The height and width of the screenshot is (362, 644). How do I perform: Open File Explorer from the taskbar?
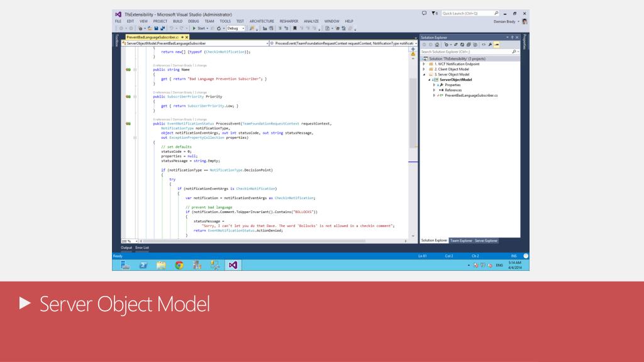click(161, 265)
